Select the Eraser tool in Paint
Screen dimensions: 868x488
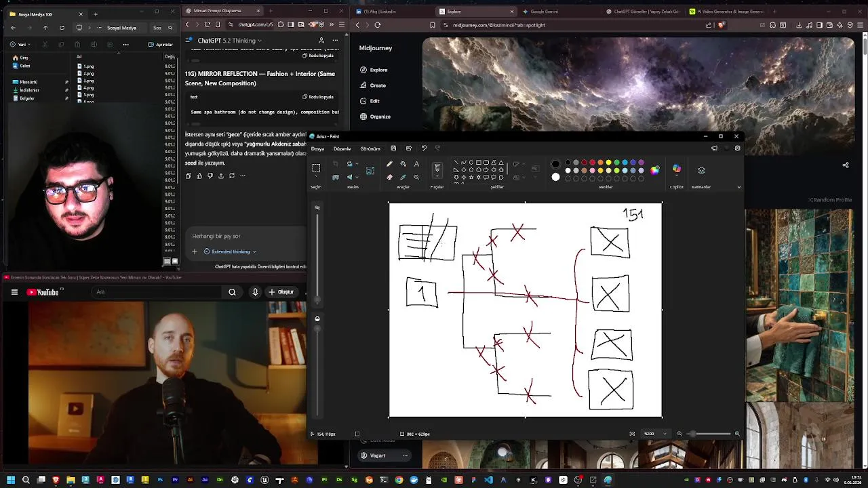[x=389, y=177]
